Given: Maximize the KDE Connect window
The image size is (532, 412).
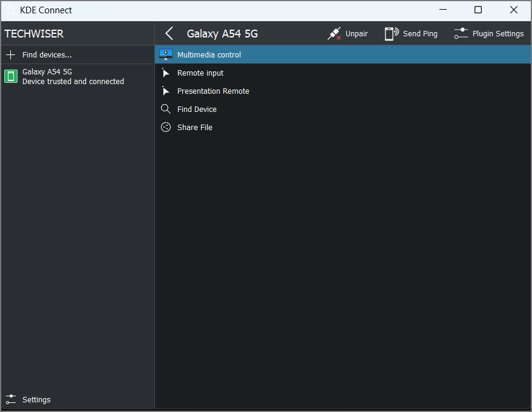Looking at the screenshot, I should [x=478, y=10].
